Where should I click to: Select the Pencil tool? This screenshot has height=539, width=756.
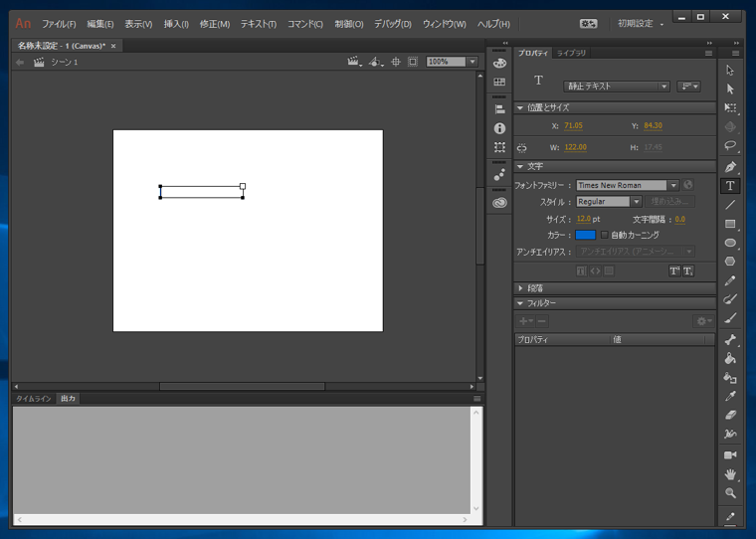pos(730,280)
